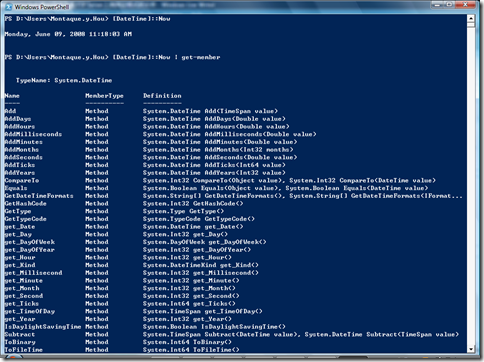
Task: Click the 'get_Day' member name
Action: click(x=18, y=234)
